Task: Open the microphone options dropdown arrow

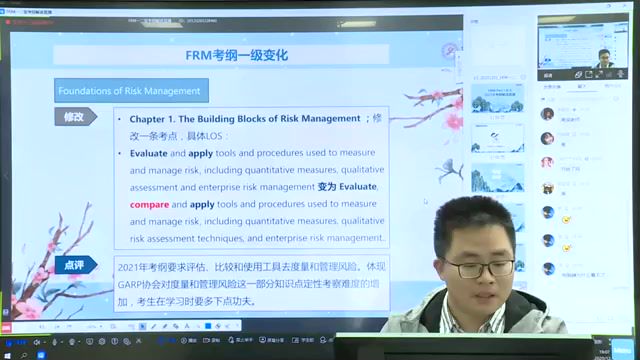Action: tap(62, 342)
